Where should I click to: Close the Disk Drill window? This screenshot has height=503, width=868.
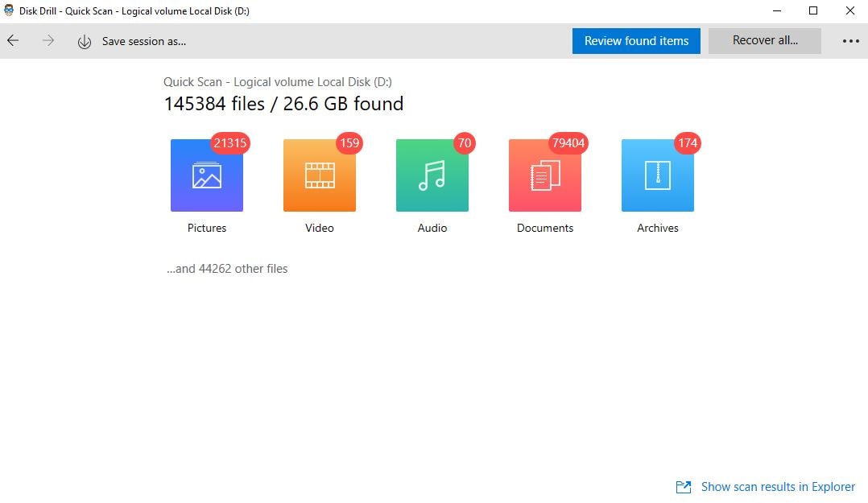pos(850,10)
